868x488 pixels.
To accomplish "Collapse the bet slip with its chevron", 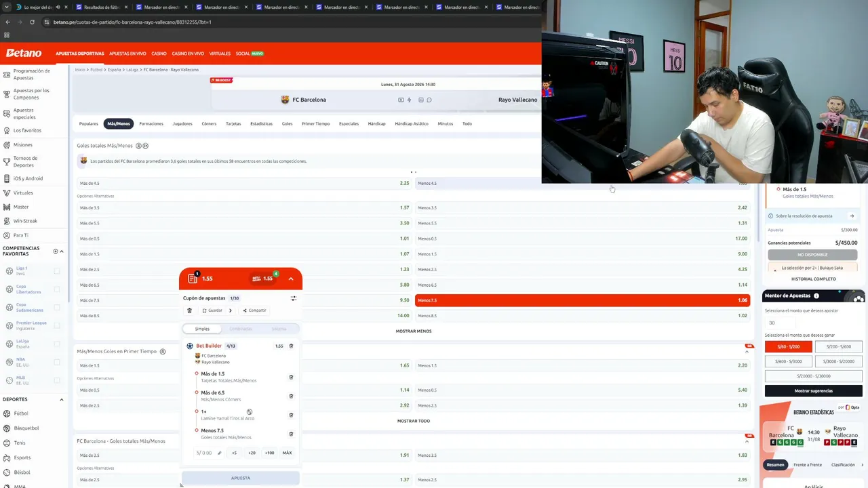I will (291, 279).
